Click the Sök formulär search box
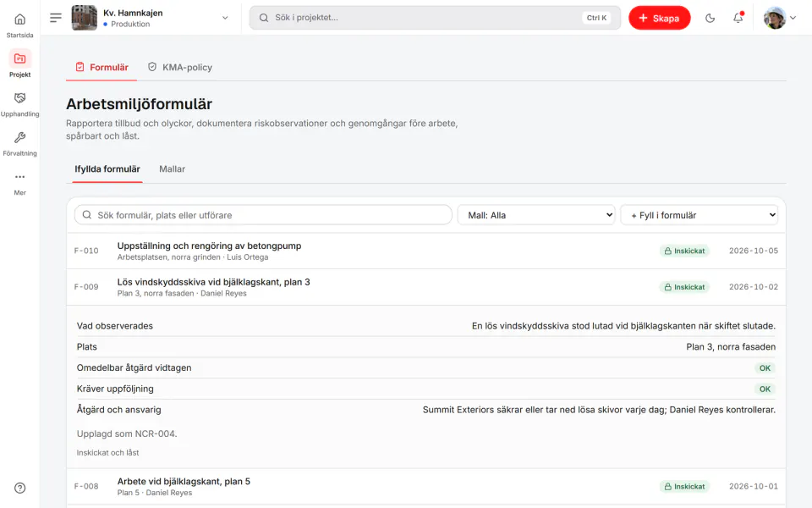812x508 pixels. 263,215
